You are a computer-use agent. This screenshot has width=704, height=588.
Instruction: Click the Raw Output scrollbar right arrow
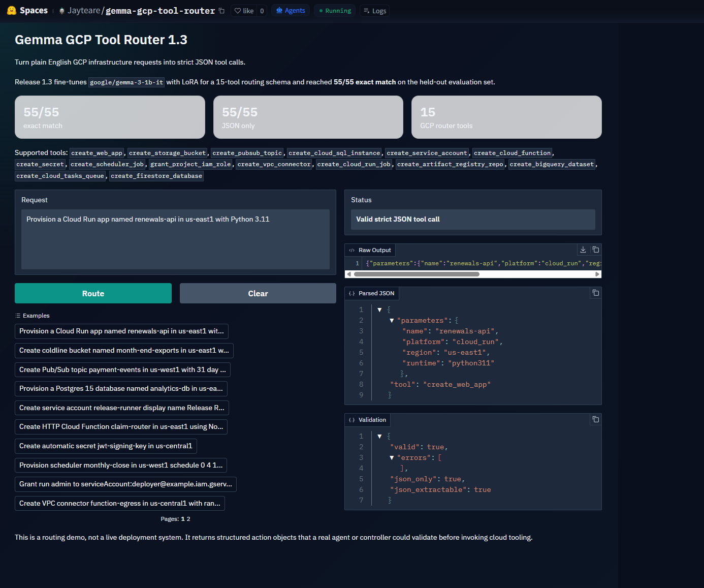tap(597, 274)
